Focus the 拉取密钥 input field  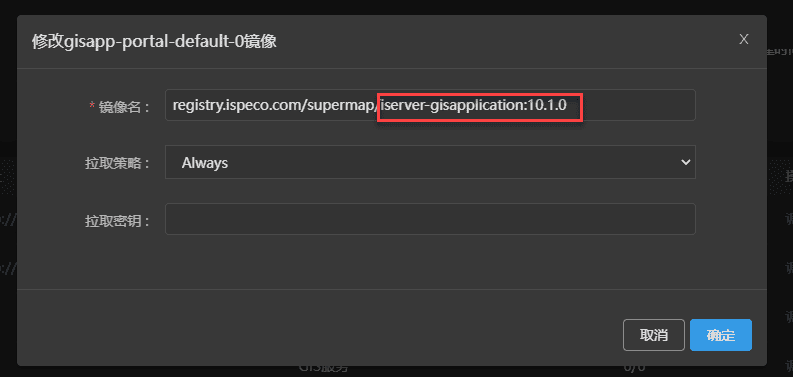pos(430,219)
